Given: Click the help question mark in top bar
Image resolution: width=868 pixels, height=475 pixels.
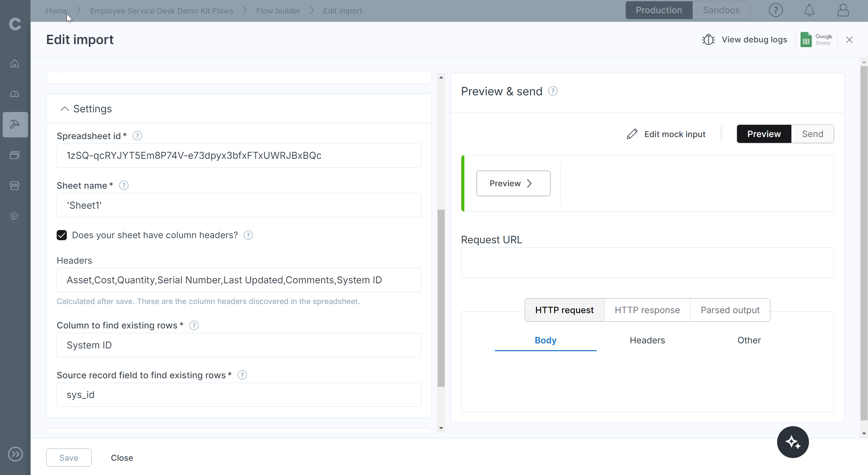Looking at the screenshot, I should (775, 10).
